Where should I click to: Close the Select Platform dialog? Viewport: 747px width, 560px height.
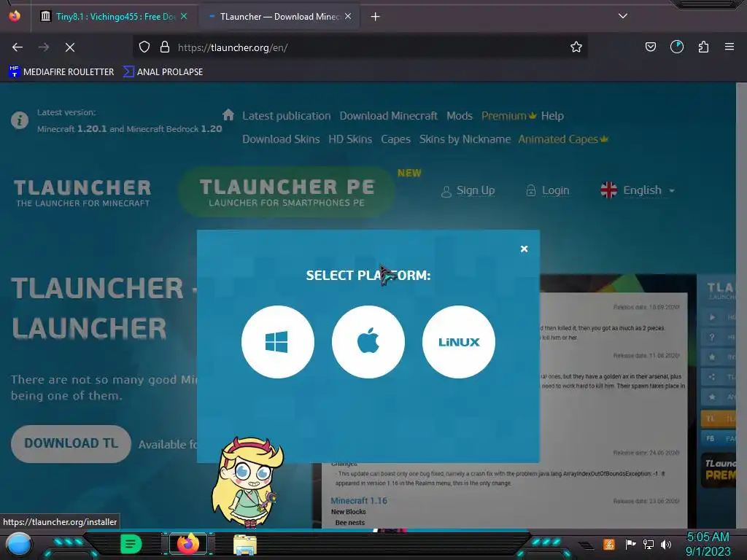click(x=524, y=249)
